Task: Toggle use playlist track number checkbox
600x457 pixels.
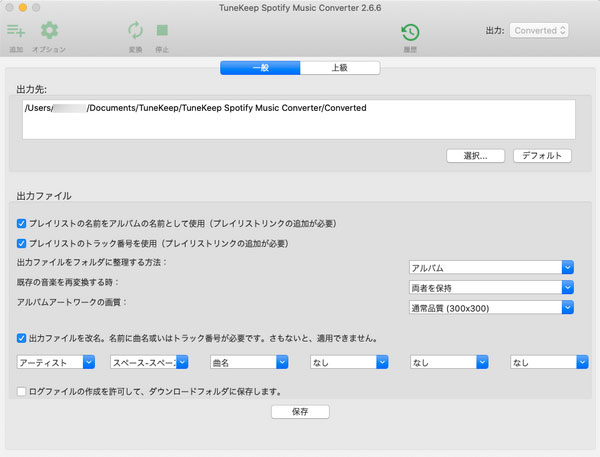Action: (21, 243)
